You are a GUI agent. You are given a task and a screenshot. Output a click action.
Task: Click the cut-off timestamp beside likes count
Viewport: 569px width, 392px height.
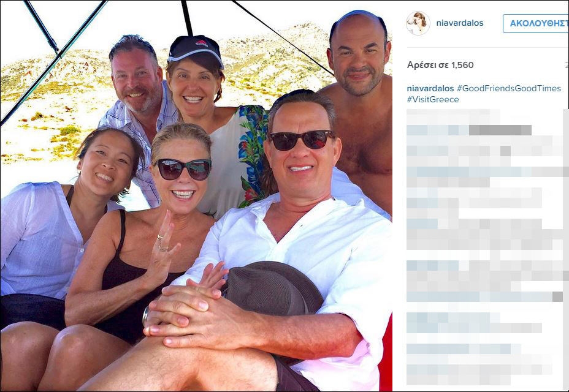pyautogui.click(x=567, y=65)
